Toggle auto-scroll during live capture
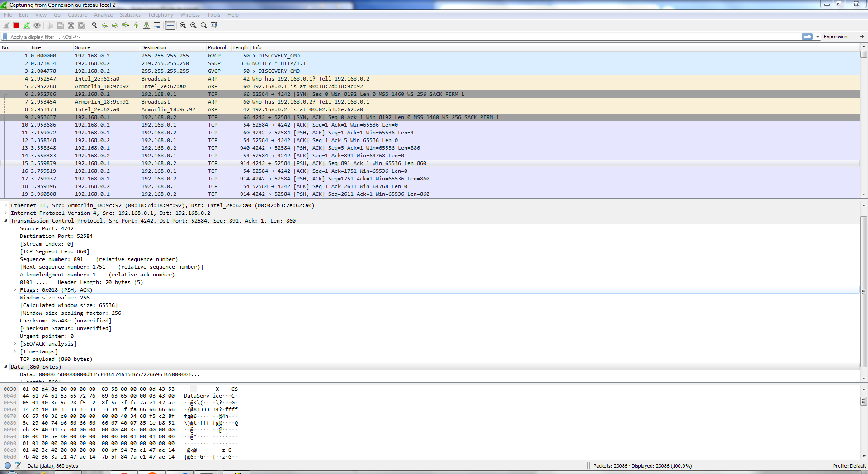Viewport: 868px width, 474px height. pyautogui.click(x=157, y=25)
